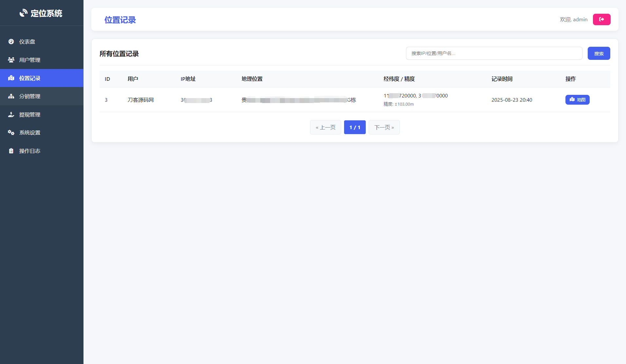The width and height of the screenshot is (626, 364).
Task: Click the chart icon beside 分销管理
Action: pyautogui.click(x=11, y=96)
